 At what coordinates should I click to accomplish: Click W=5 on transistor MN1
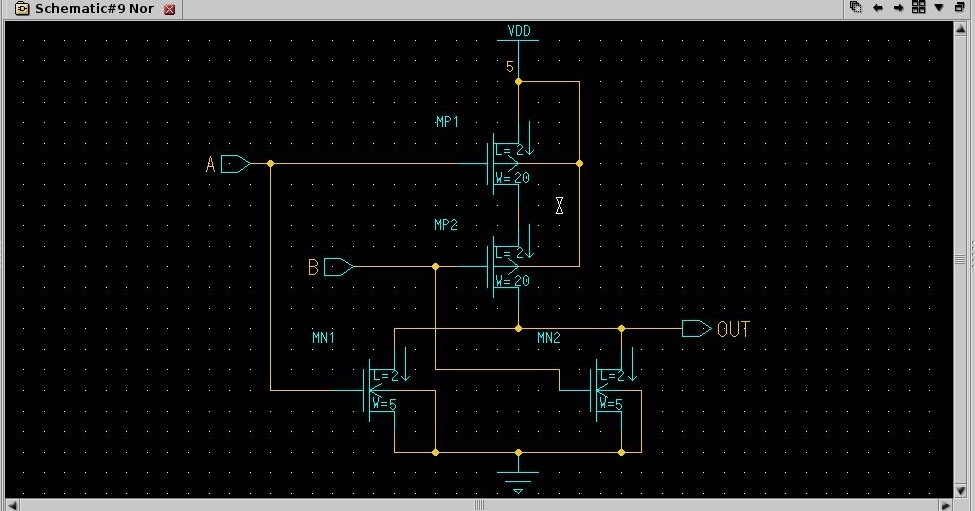point(385,405)
